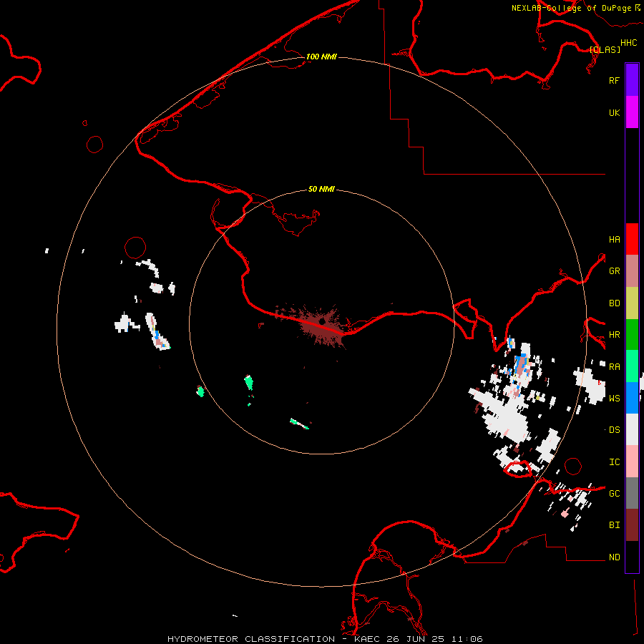This screenshot has width=644, height=644.
Task: Click the HA legend label
Action: click(x=614, y=240)
